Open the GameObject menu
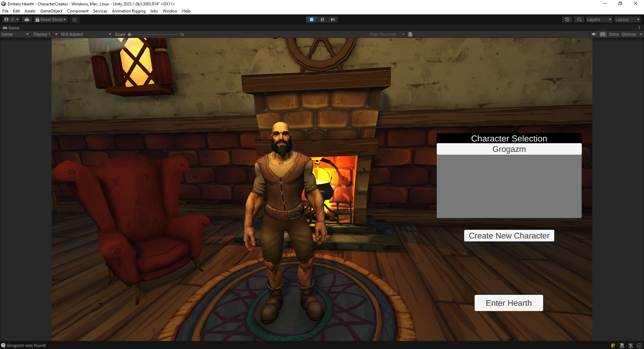The height and width of the screenshot is (349, 644). point(51,11)
